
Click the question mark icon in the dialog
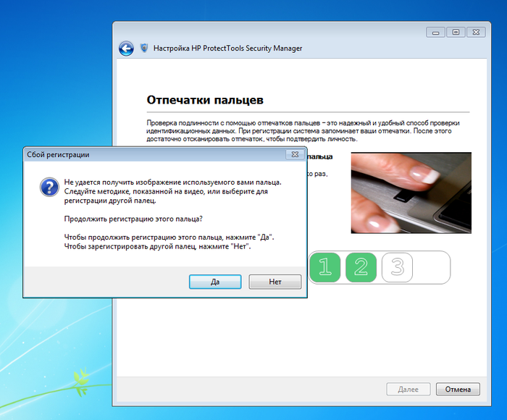click(x=49, y=187)
